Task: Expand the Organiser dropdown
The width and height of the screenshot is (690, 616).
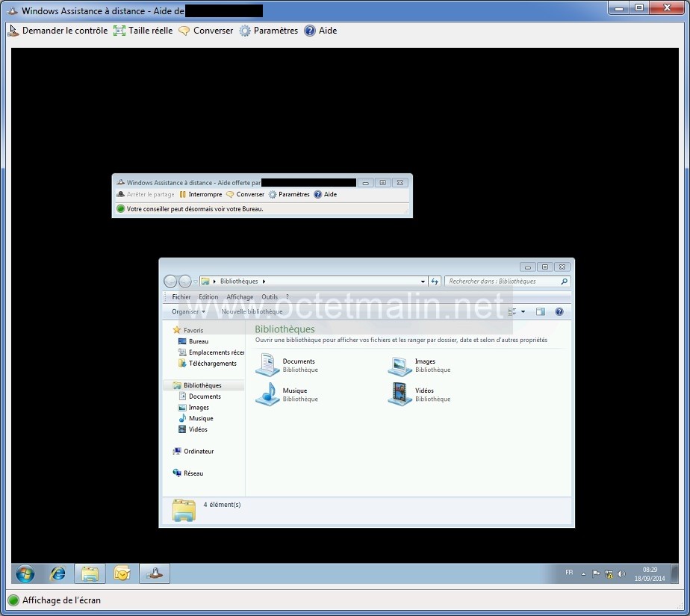Action: (x=188, y=311)
